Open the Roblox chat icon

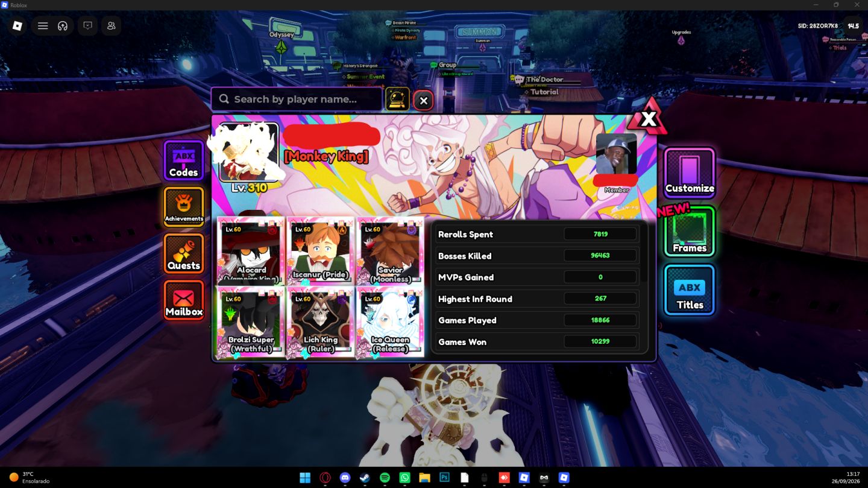coord(87,26)
